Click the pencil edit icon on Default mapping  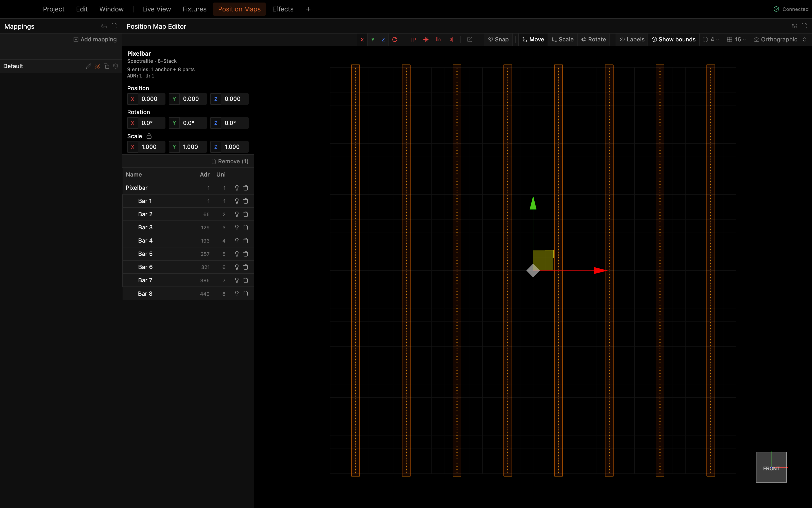[x=88, y=66]
